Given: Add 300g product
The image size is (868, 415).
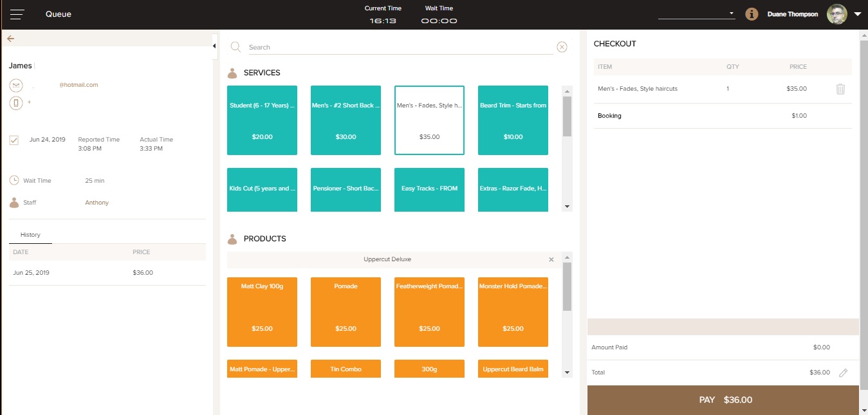Looking at the screenshot, I should 429,369.
